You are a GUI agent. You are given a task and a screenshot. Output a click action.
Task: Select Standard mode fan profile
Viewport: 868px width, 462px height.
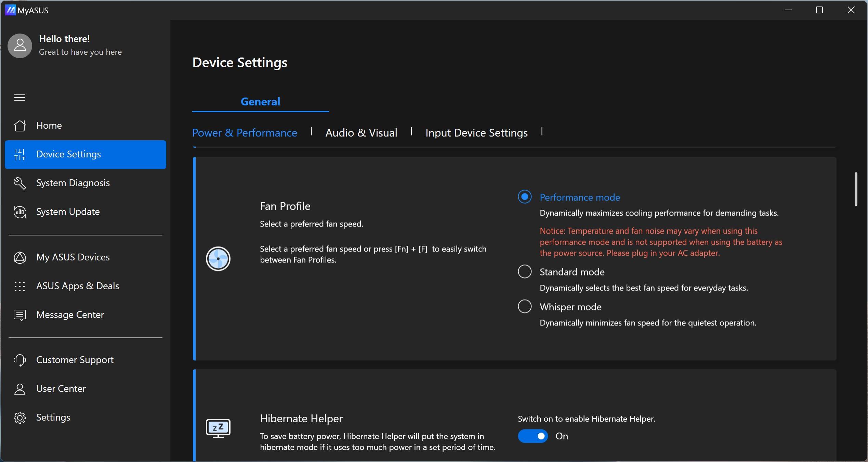(x=525, y=272)
